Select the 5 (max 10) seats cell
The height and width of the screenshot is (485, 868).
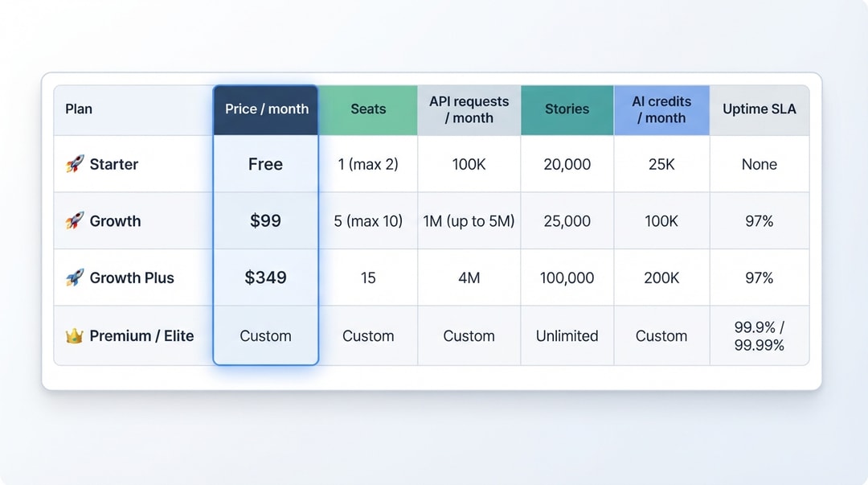coord(368,220)
